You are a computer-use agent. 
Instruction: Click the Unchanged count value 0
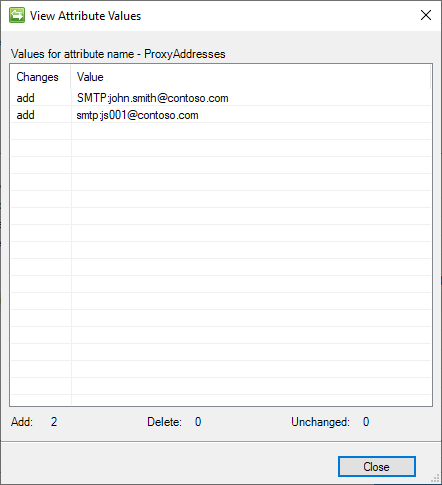(366, 422)
